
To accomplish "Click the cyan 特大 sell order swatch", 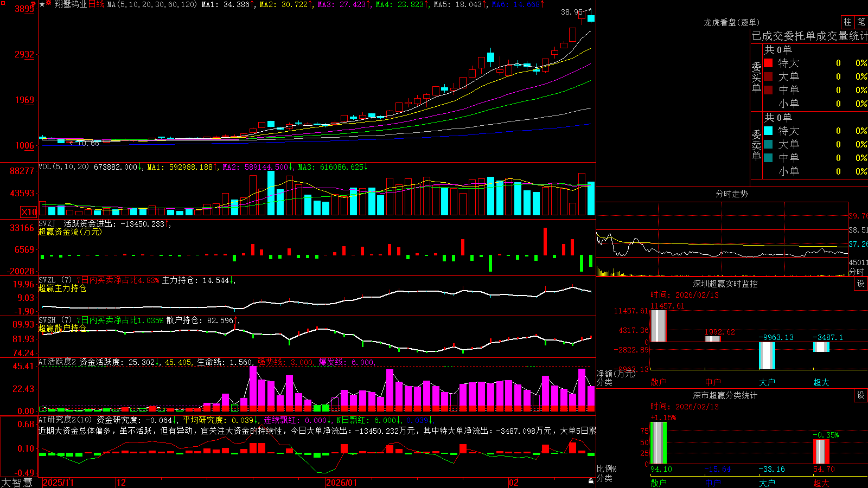I will (x=768, y=131).
